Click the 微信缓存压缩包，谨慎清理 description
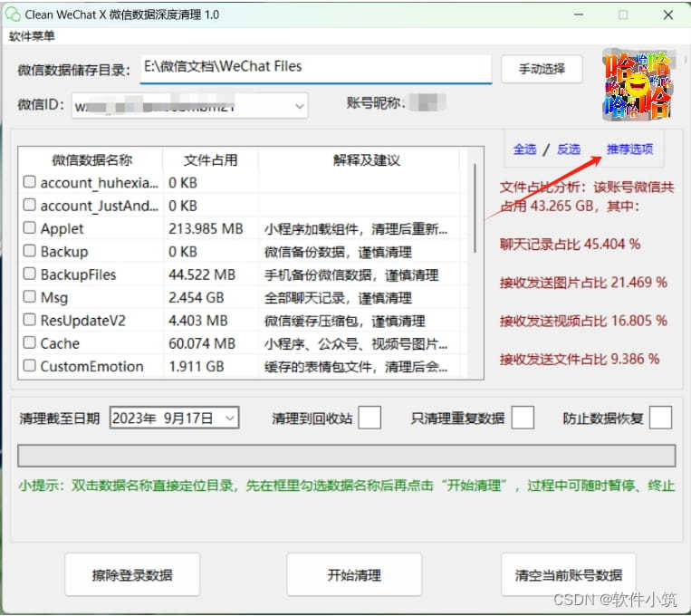Viewport: 691px width, 616px height. [x=345, y=321]
